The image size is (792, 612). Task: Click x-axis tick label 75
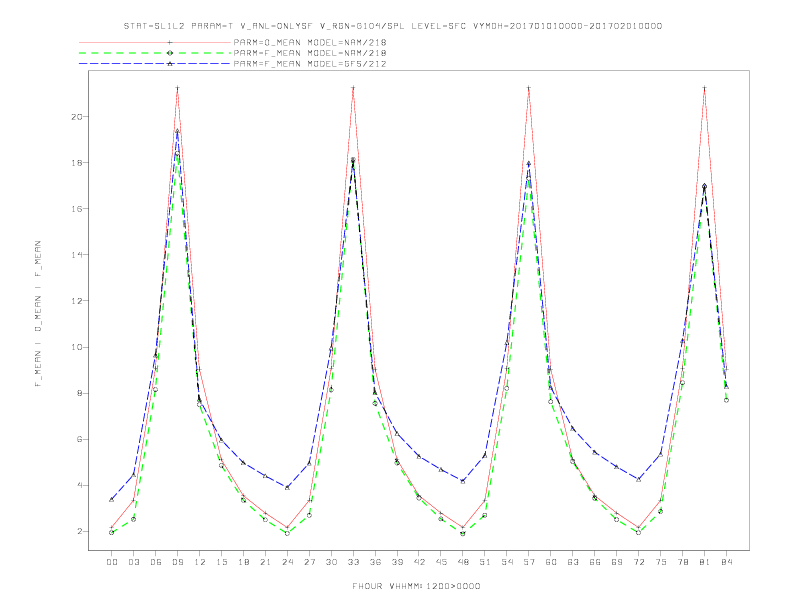pos(661,562)
